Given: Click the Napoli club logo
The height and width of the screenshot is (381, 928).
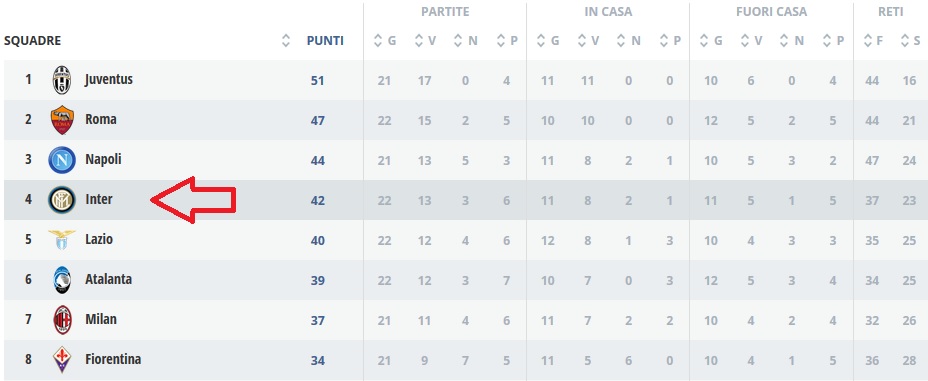Looking at the screenshot, I should coord(62,160).
